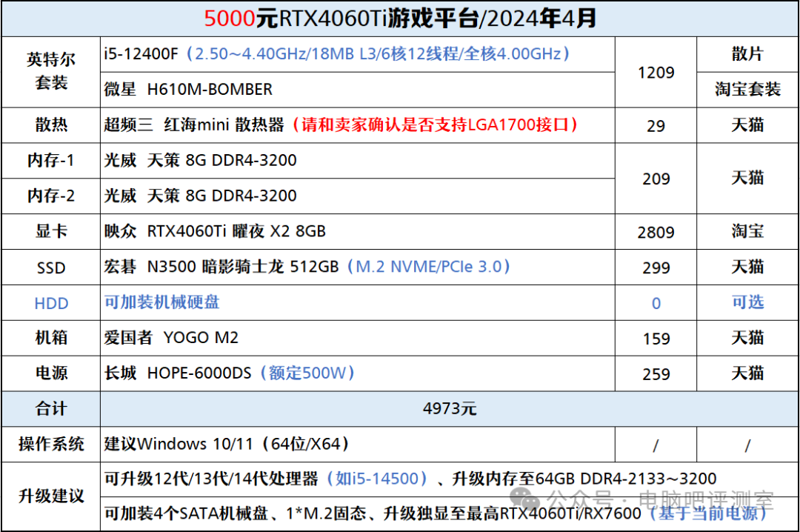Select the '操作系统' row header
This screenshot has width=800, height=532.
point(51,444)
